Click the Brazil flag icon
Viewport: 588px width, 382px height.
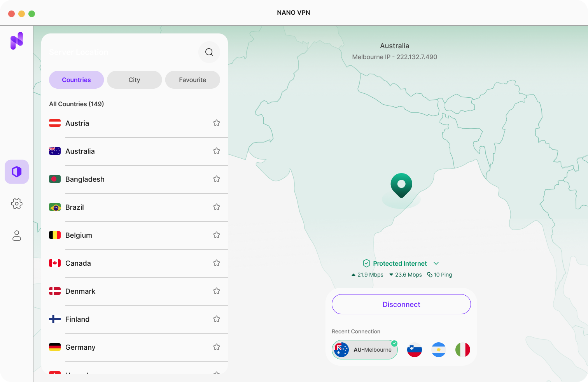(55, 207)
